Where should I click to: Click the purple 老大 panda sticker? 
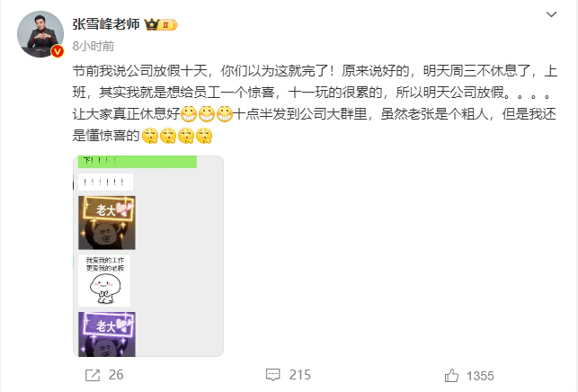(107, 334)
